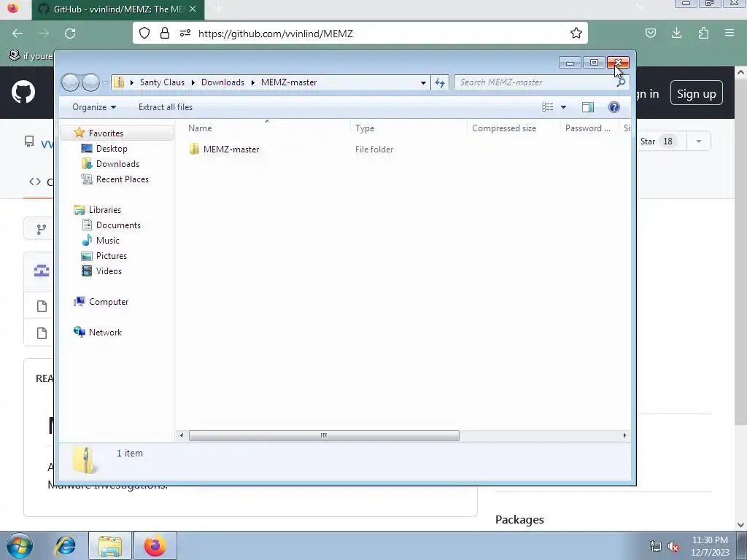Viewport: 747px width, 560px height.
Task: Open Explorer help with the question mark icon
Action: [614, 107]
